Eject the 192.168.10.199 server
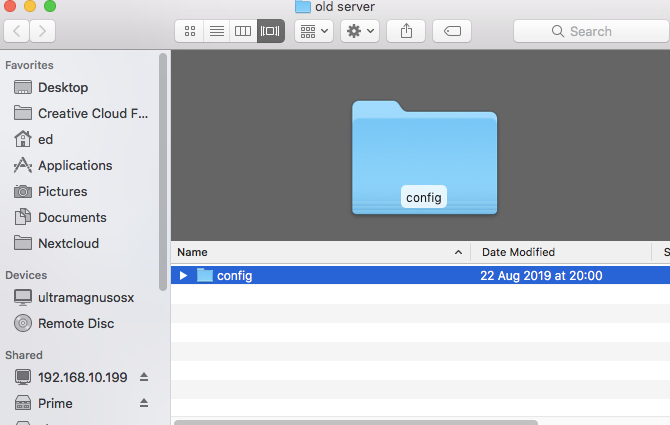 click(x=144, y=377)
